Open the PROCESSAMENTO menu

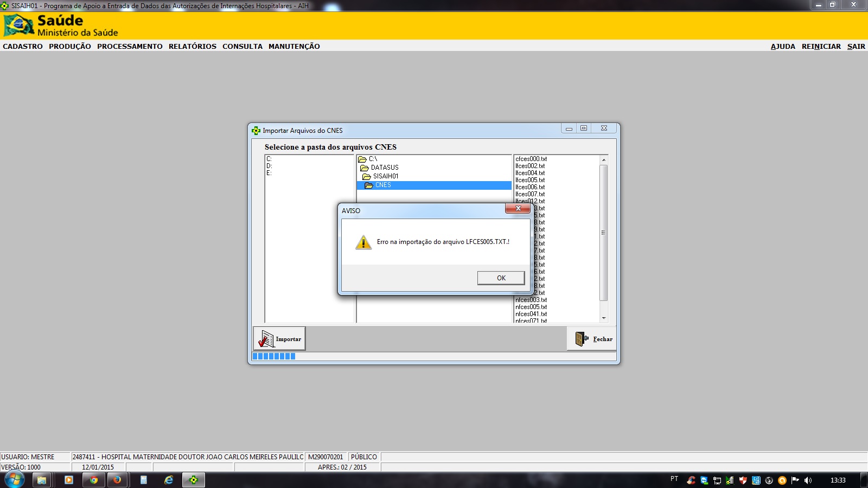coord(130,47)
